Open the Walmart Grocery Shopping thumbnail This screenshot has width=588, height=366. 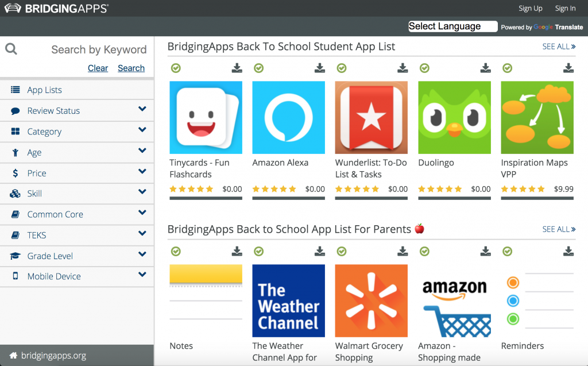[372, 300]
